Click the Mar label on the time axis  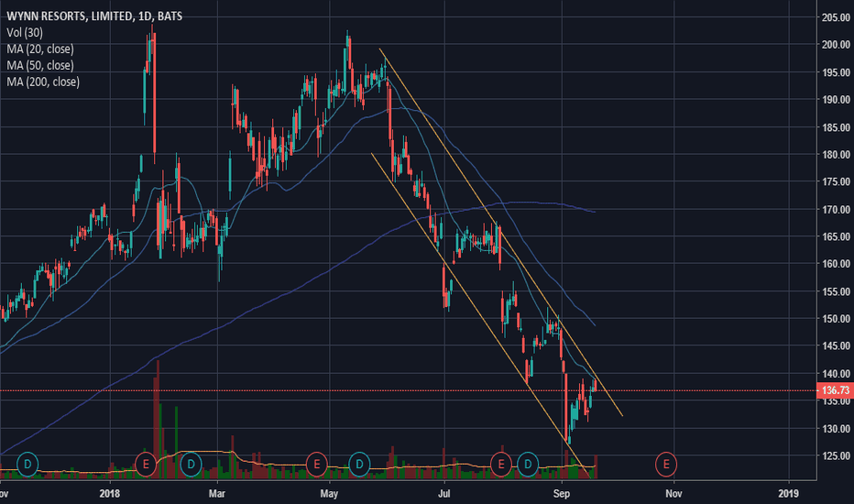[x=217, y=494]
